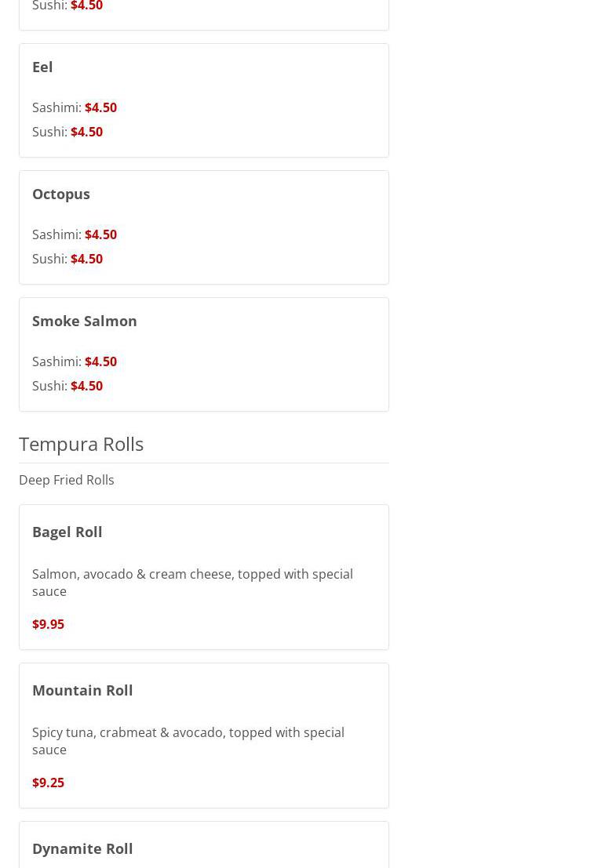Select Octopus Sashimi $4.50 price
The width and height of the screenshot is (616, 868).
(x=100, y=234)
